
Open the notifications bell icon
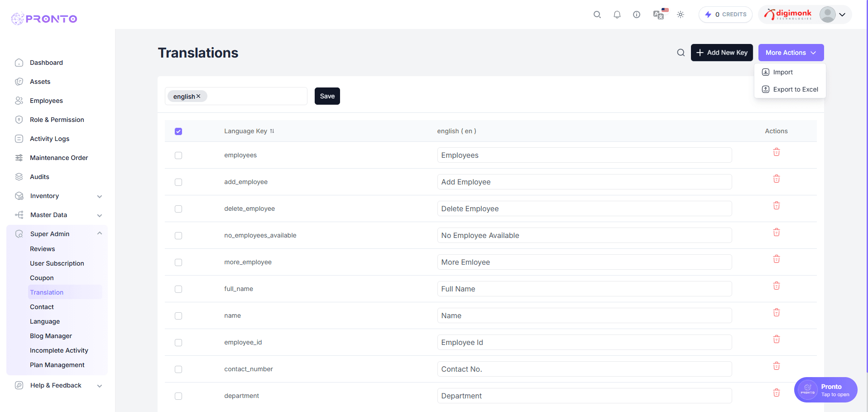[617, 15]
